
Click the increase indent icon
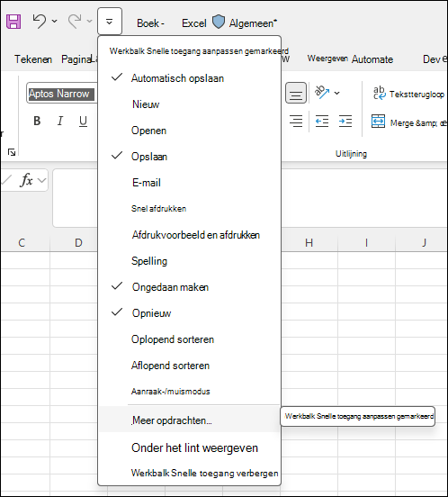point(345,121)
